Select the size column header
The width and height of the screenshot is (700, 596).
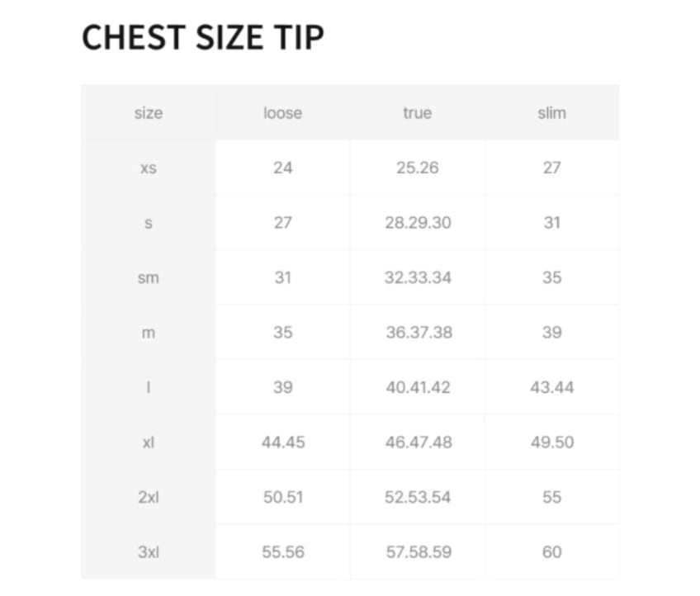149,113
